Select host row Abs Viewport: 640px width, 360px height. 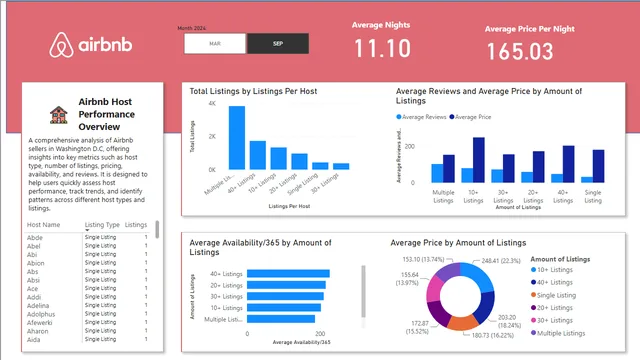[x=87, y=271]
